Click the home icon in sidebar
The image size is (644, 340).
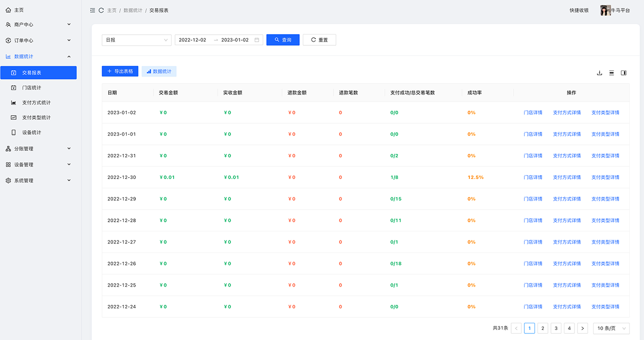[8, 10]
